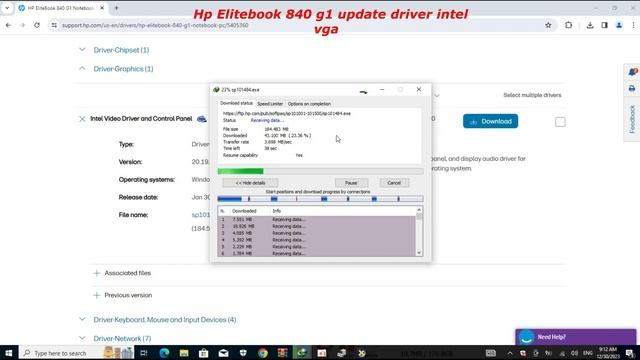Open the Windows Start menu
Image resolution: width=640 pixels, height=360 pixels.
9,353
